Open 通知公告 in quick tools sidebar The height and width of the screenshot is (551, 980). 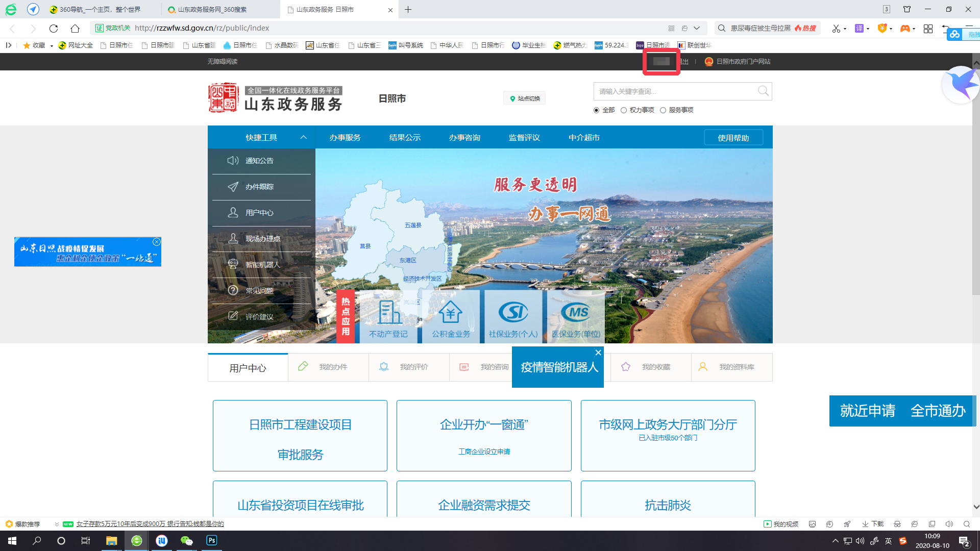(x=259, y=161)
